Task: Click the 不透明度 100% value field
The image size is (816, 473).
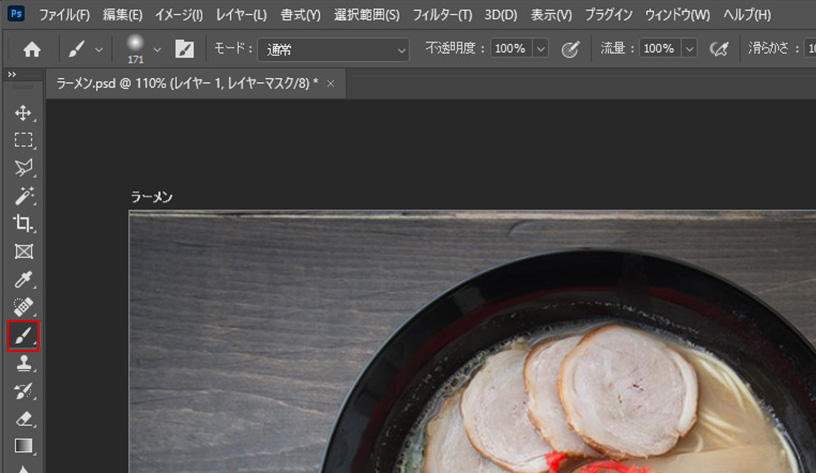Action: coord(511,48)
